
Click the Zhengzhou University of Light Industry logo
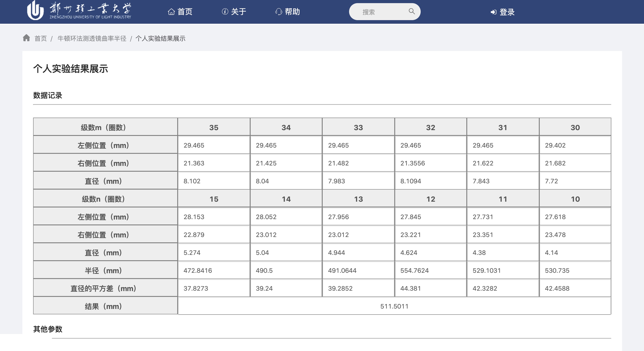click(79, 11)
